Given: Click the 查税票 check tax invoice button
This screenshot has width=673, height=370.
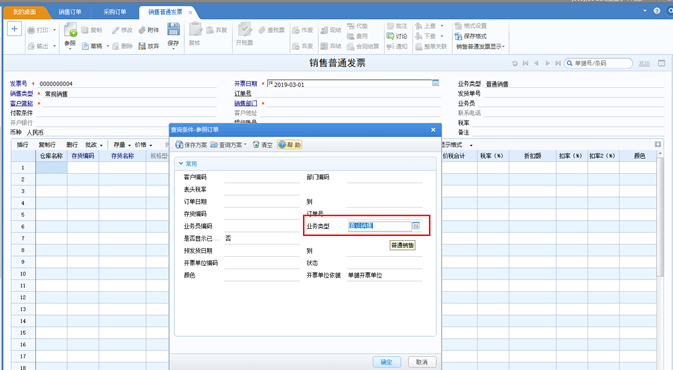Looking at the screenshot, I should 272,30.
